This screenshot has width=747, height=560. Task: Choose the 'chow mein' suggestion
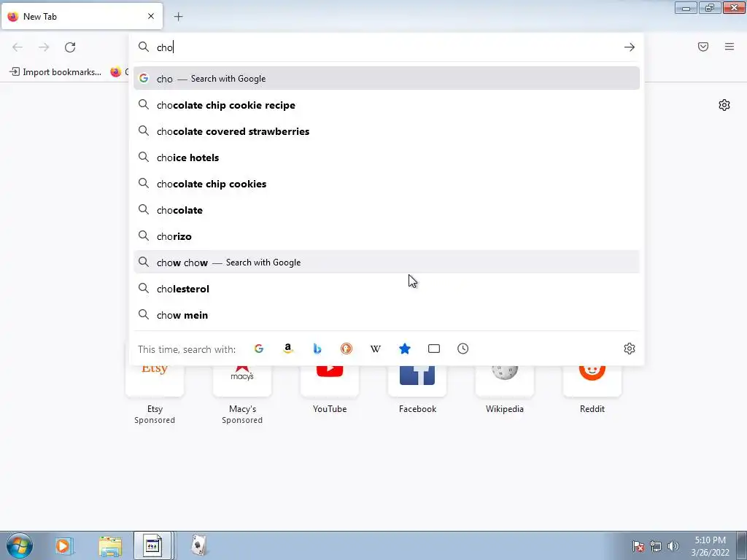387,315
